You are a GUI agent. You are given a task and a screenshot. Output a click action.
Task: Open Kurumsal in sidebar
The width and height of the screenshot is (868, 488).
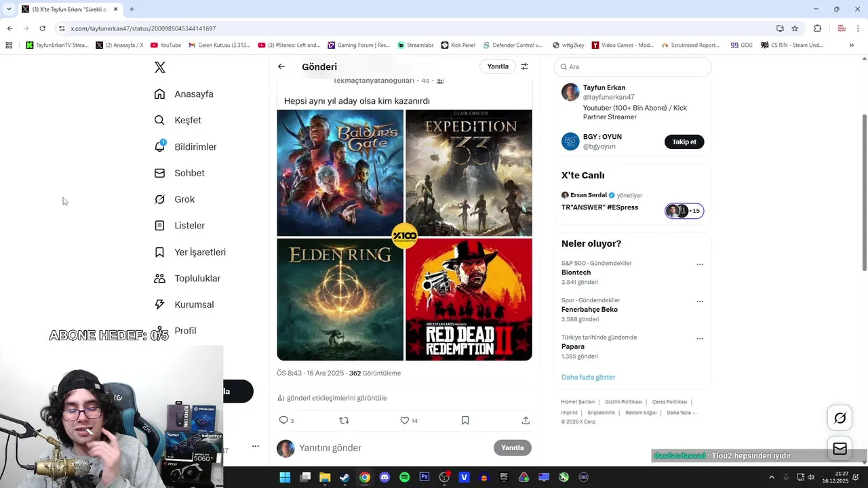(184, 304)
